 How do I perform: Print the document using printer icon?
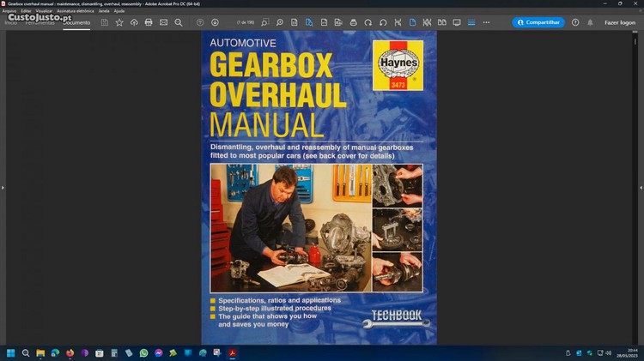coord(149,22)
